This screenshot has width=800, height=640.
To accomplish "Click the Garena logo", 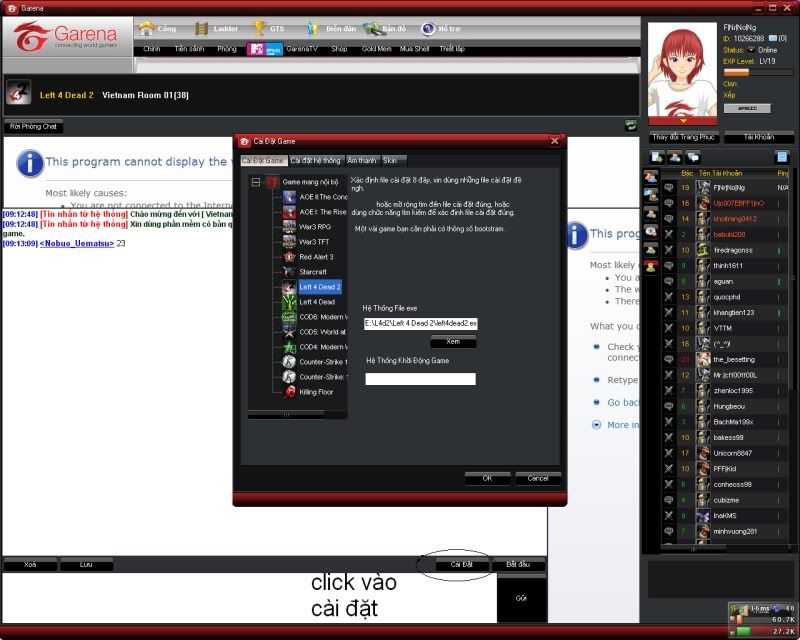I will 66,36.
